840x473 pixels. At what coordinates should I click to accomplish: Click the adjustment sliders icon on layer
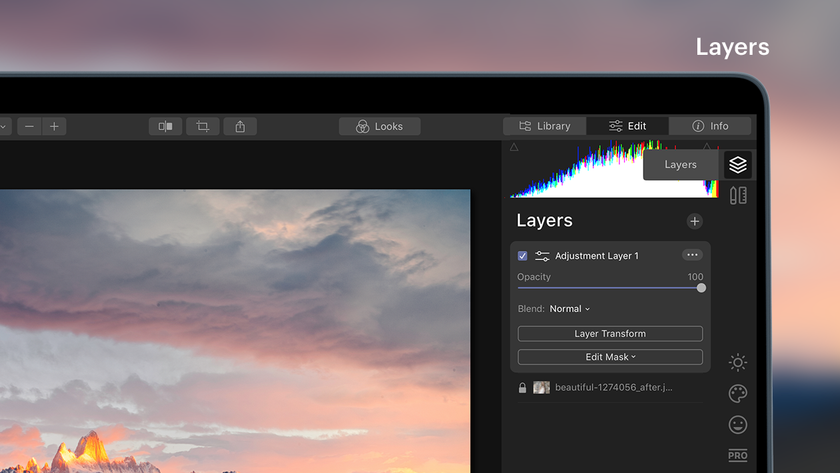(x=542, y=256)
